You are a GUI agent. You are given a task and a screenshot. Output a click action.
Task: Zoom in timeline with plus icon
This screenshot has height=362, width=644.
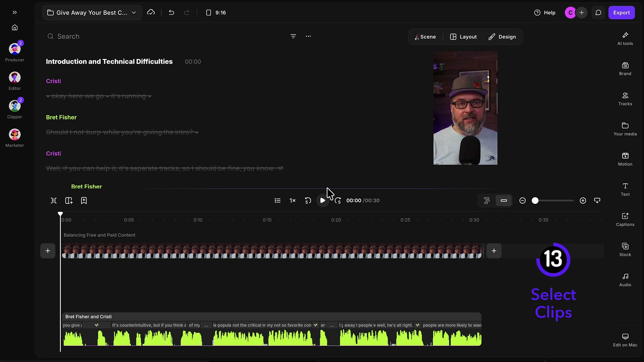(x=583, y=200)
